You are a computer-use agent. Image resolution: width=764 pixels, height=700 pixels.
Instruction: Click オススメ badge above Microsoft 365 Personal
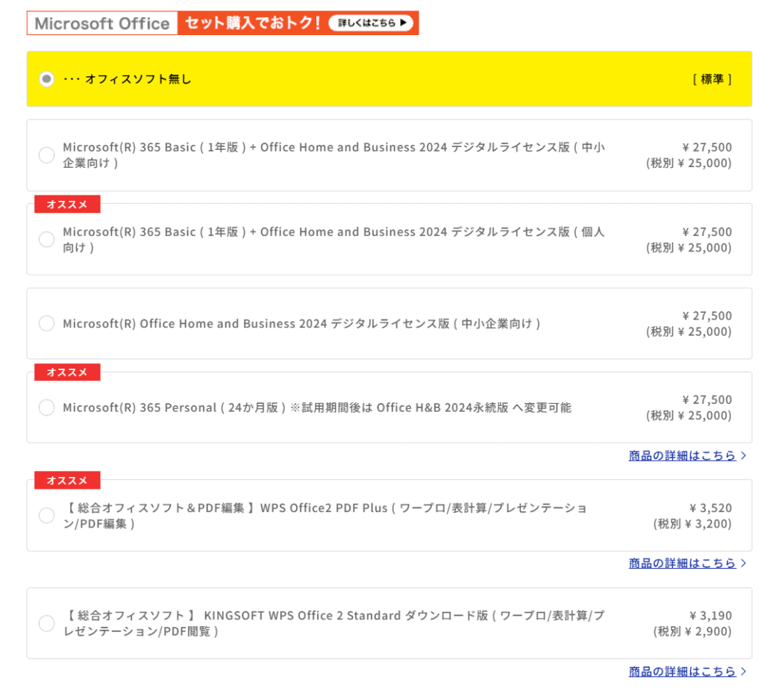[67, 372]
